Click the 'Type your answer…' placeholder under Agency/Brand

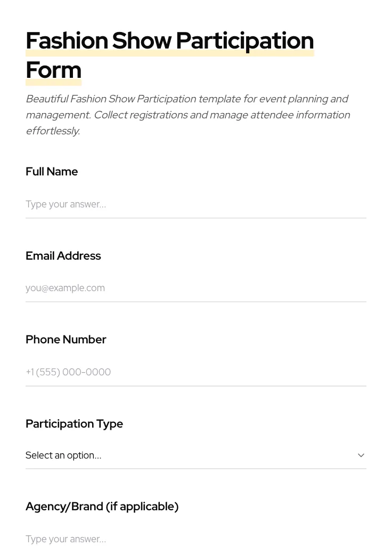[66, 539]
